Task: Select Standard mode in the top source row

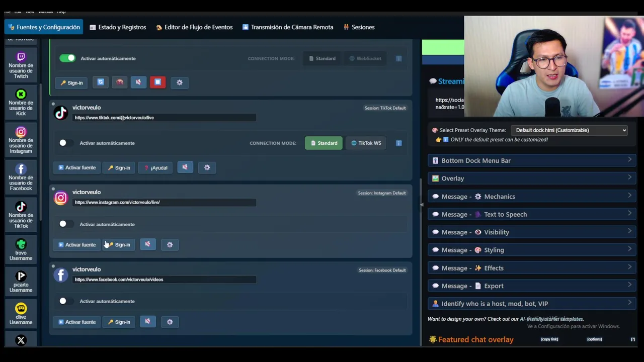Action: (322, 58)
